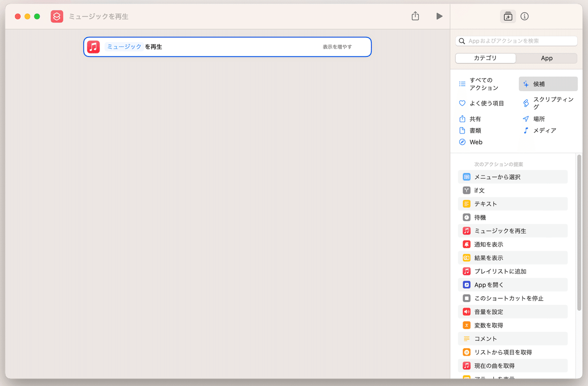
Task: Click the compass icon beside Web
Action: tap(462, 142)
